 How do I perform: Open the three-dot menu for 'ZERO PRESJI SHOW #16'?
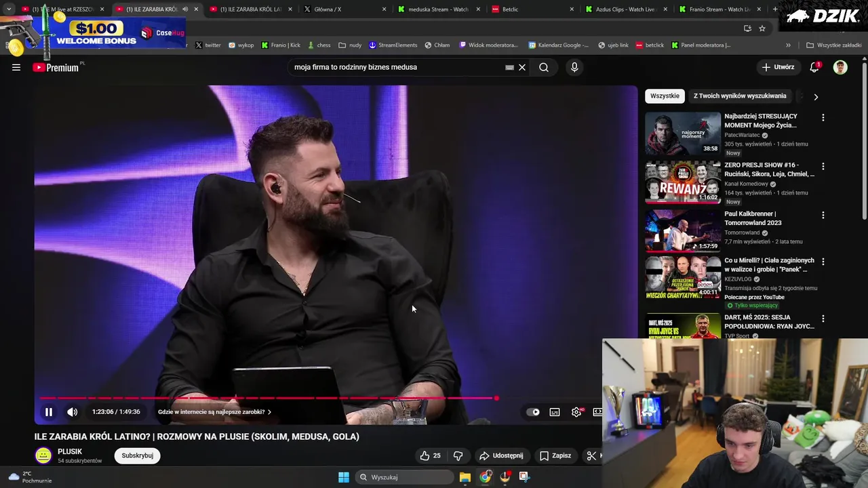(x=823, y=167)
